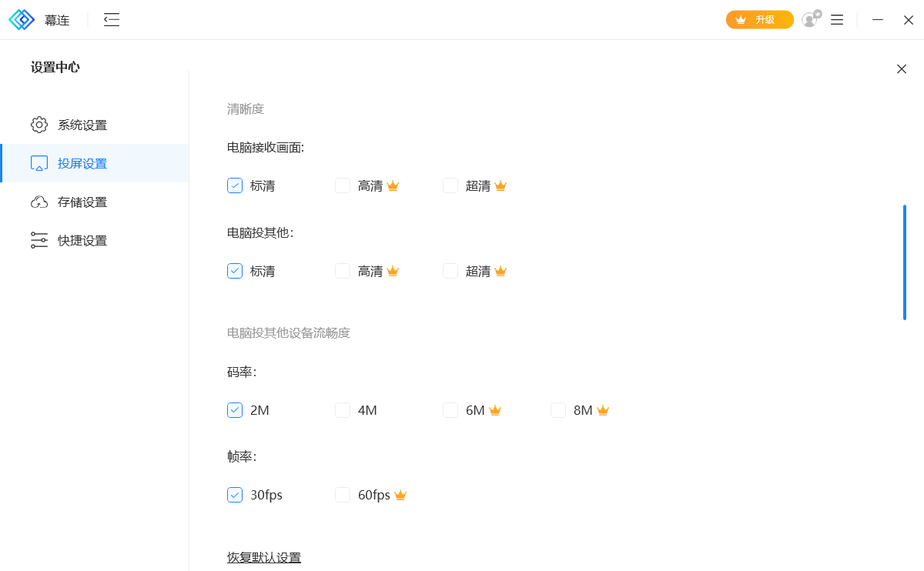Open the 系统设置 tab
924x571 pixels.
(94, 125)
